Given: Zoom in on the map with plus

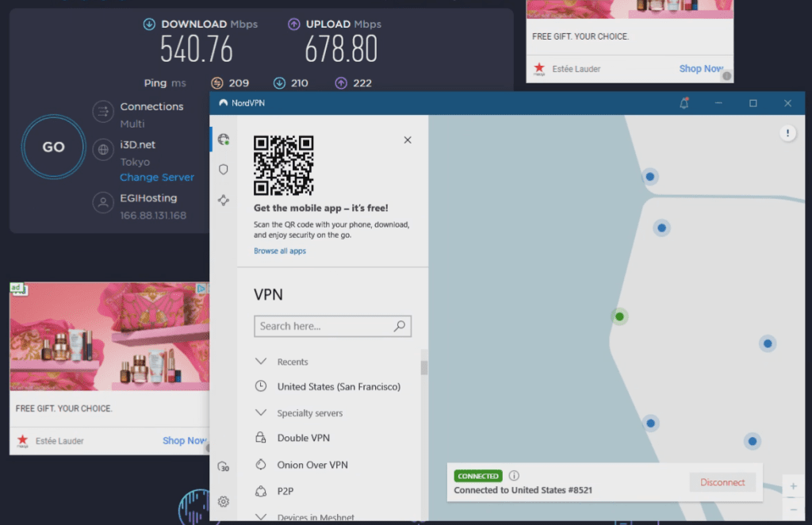Looking at the screenshot, I should pyautogui.click(x=793, y=486).
